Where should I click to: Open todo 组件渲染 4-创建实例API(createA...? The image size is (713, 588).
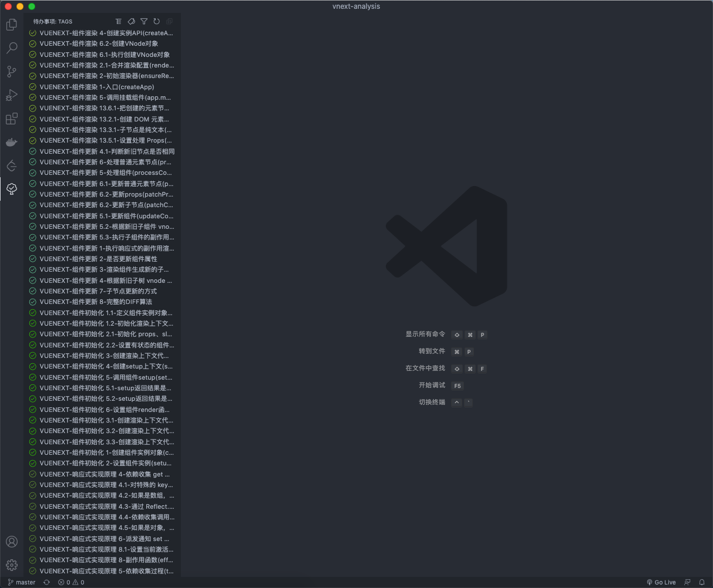click(102, 33)
